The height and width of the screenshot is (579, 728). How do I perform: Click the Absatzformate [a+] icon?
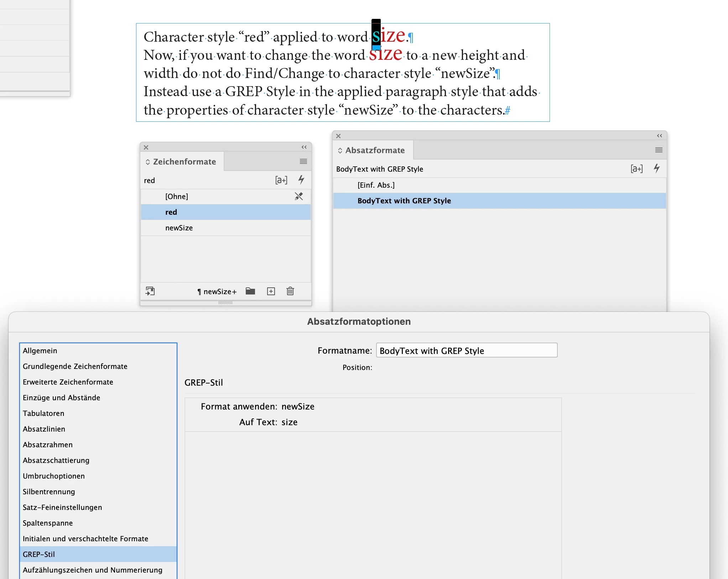(x=636, y=169)
